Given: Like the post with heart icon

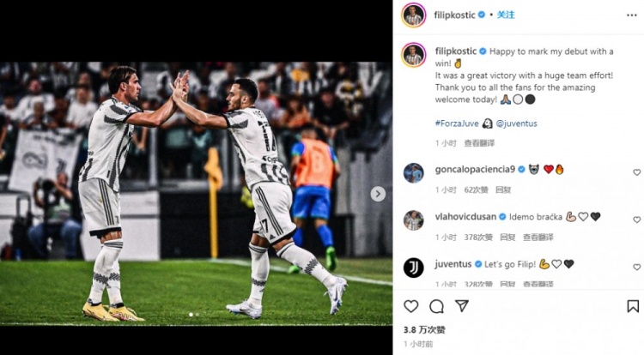Looking at the screenshot, I should [410, 306].
